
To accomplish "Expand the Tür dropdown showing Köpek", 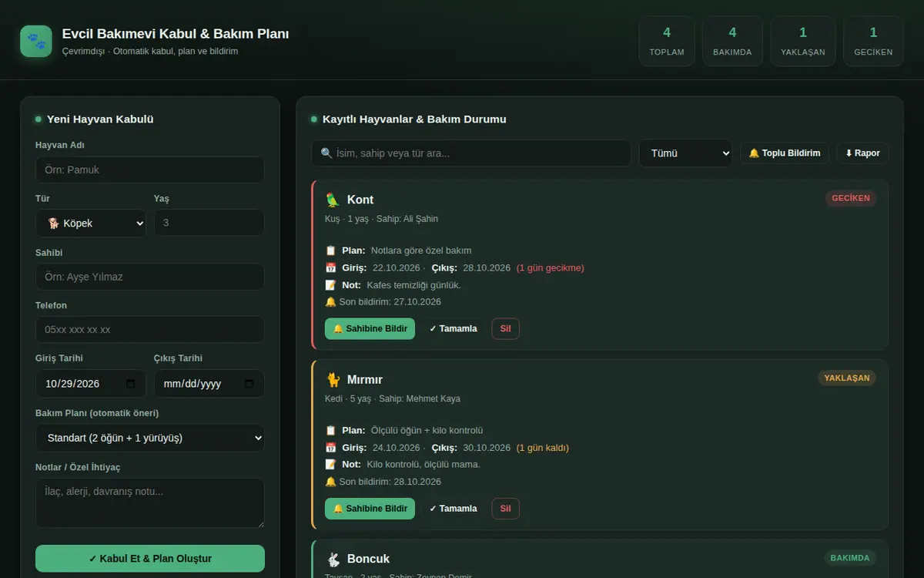I will pos(91,223).
